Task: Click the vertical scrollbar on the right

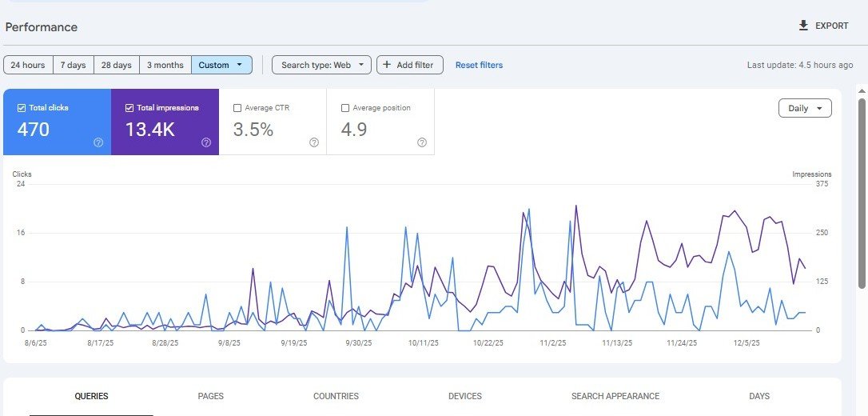Action: coord(862,192)
